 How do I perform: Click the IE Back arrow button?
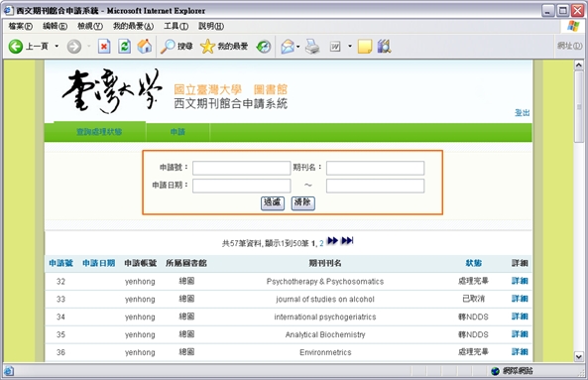coord(16,47)
